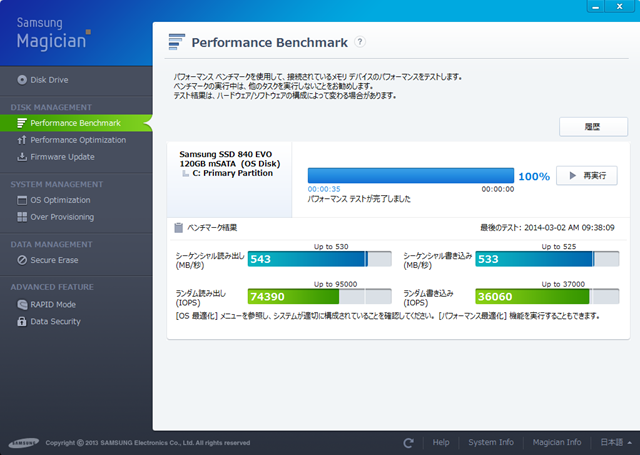Click the RAPID Mode icon
640x455 pixels.
(22, 304)
